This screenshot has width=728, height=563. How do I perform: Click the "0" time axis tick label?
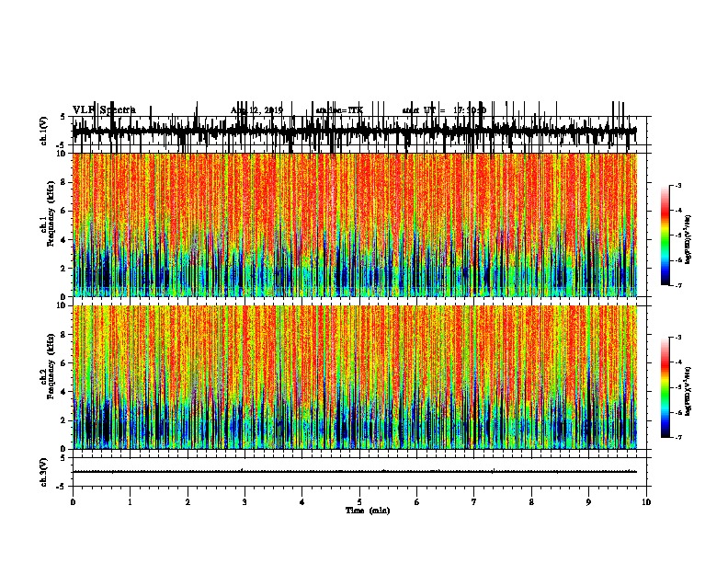(73, 502)
